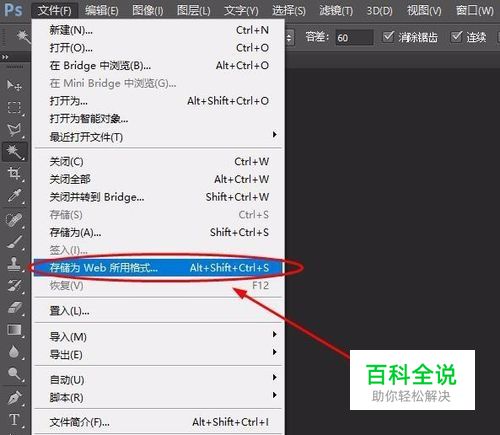This screenshot has width=500, height=435.
Task: Select the Healing Brush tool
Action: pyautogui.click(x=14, y=219)
